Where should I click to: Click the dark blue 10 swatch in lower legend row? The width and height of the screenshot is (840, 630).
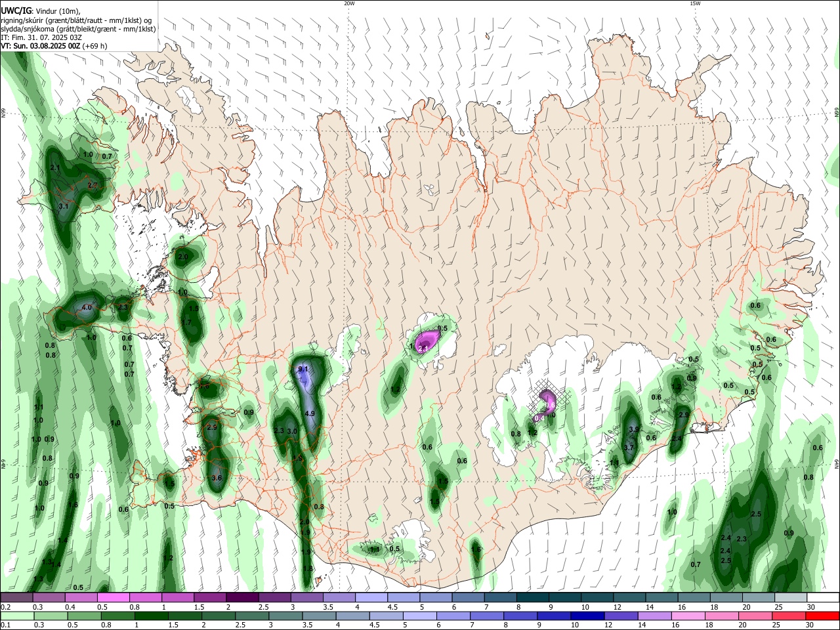(x=586, y=616)
